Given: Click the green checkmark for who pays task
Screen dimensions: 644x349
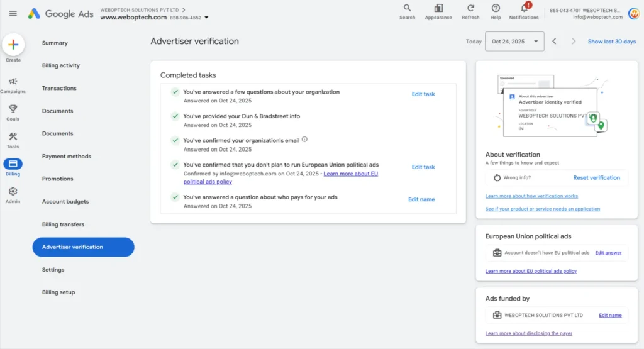Looking at the screenshot, I should [175, 197].
